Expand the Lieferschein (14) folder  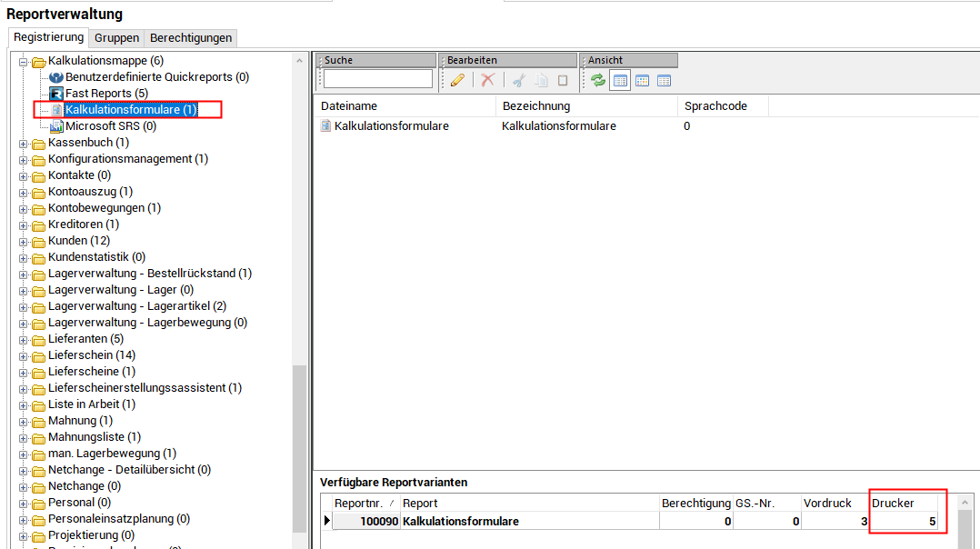(24, 355)
